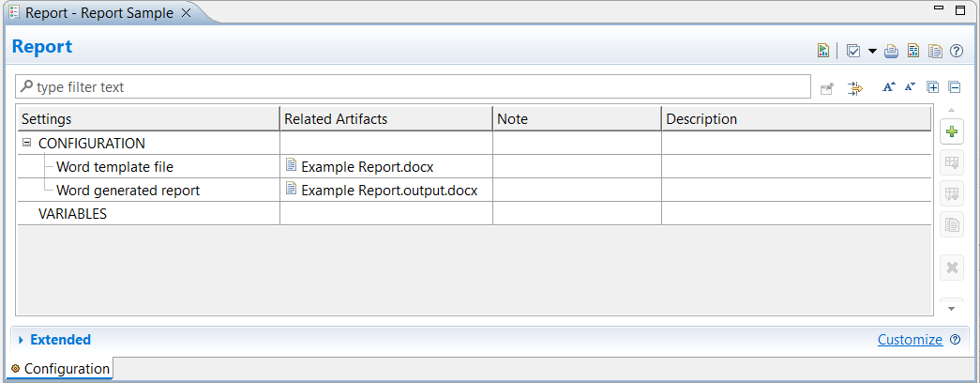Viewport: 980px width, 383px height.
Task: Increase font size with larger A icon
Action: pyautogui.click(x=889, y=87)
